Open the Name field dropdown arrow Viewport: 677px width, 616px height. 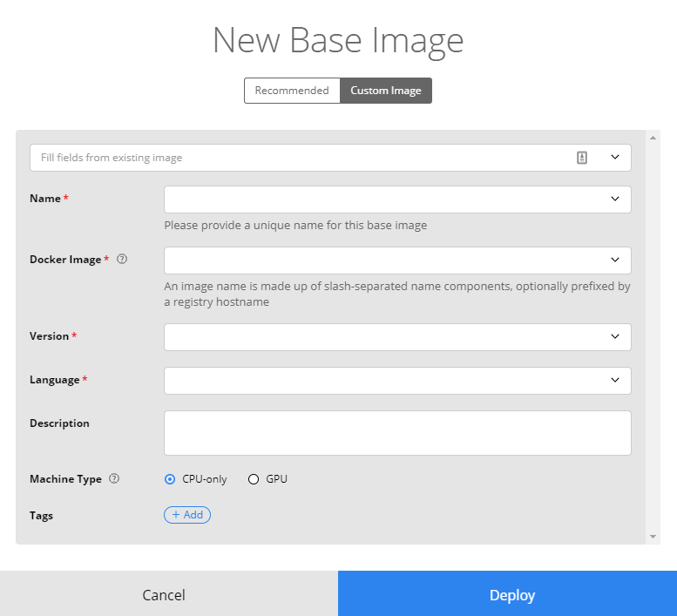615,199
